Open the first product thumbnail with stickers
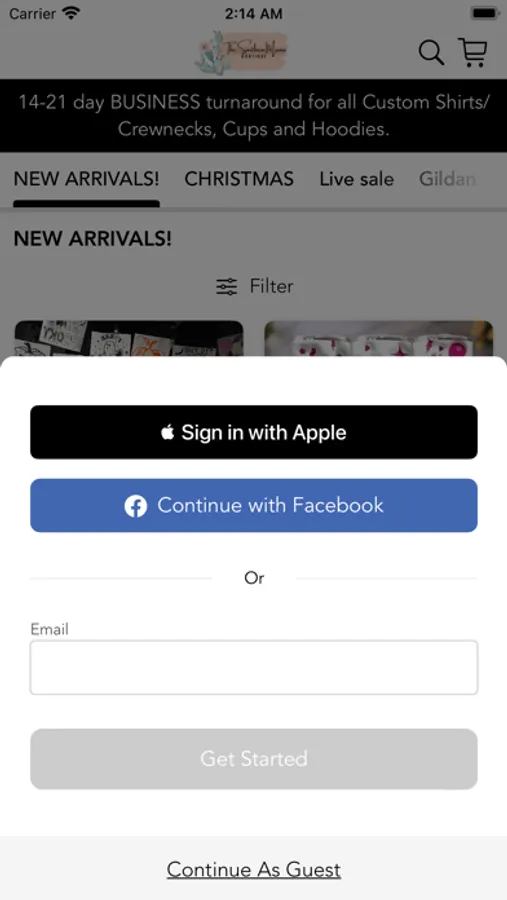507x900 pixels. 129,339
